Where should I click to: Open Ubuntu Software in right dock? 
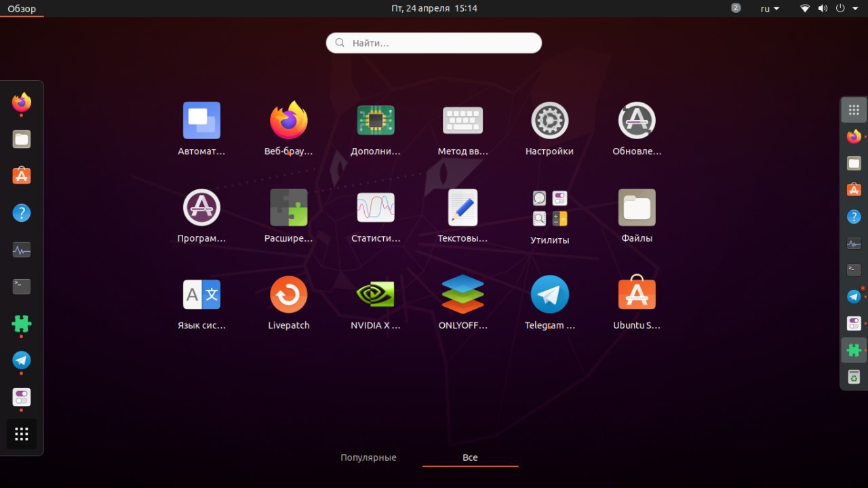tap(854, 189)
